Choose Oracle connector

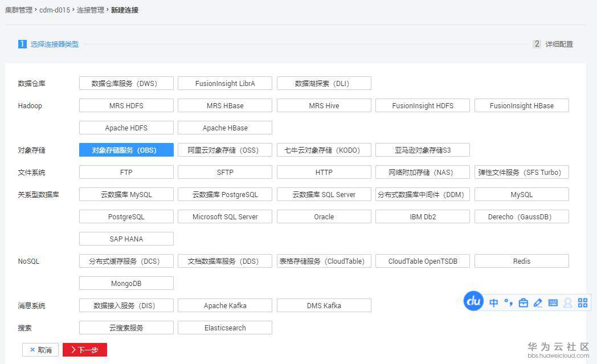pyautogui.click(x=324, y=216)
